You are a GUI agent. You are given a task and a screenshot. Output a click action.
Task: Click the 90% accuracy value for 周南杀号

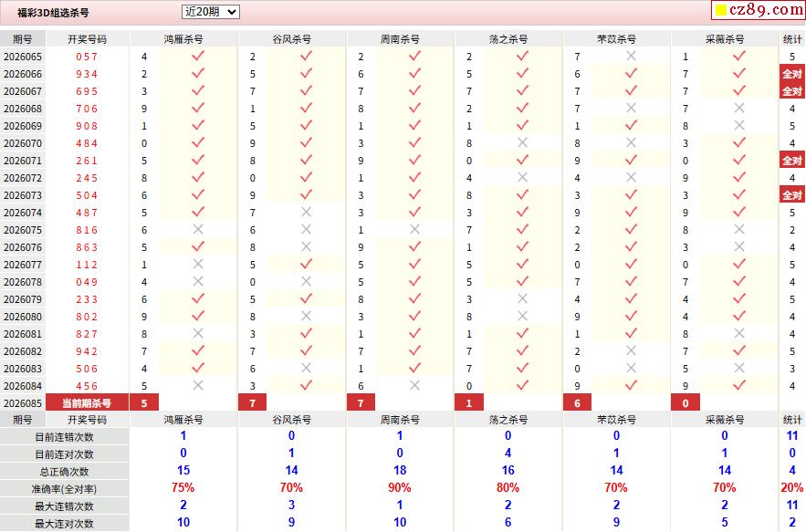[x=400, y=488]
